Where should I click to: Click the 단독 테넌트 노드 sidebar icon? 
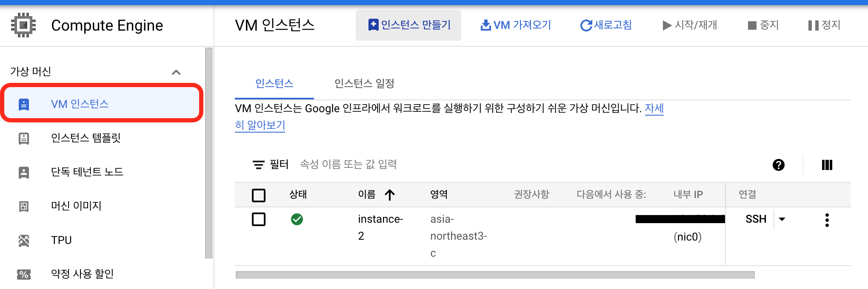coord(24,172)
